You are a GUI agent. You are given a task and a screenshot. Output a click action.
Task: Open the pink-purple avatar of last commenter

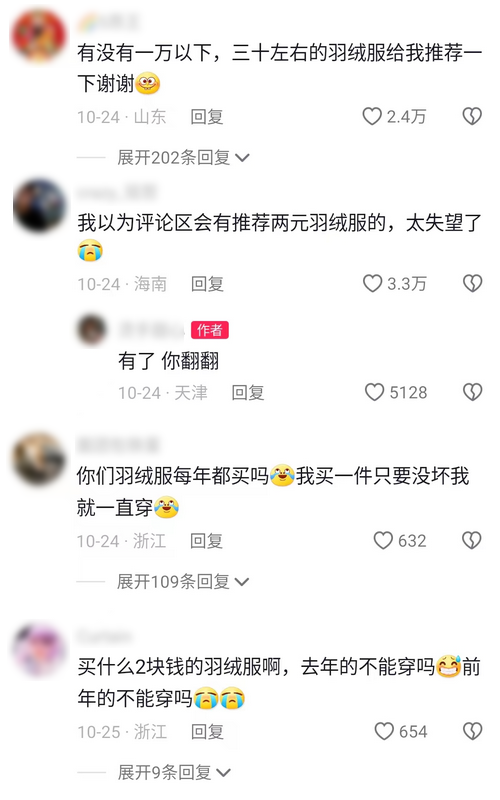point(39,650)
